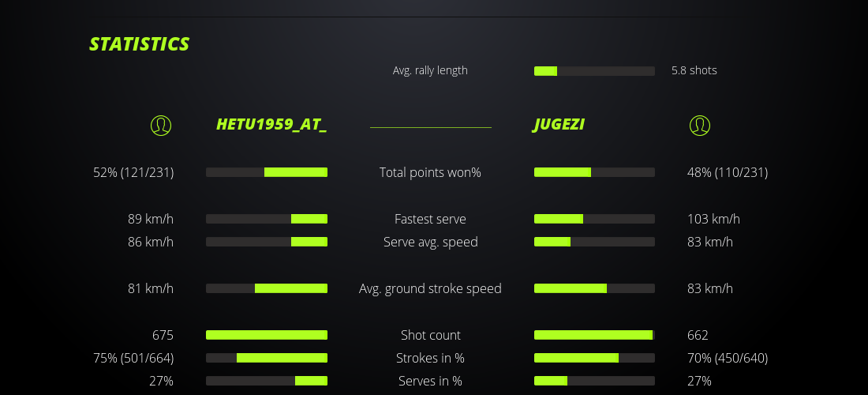Viewport: 868px width, 395px height.
Task: Open the HETU1959_AT_ player name
Action: point(271,125)
